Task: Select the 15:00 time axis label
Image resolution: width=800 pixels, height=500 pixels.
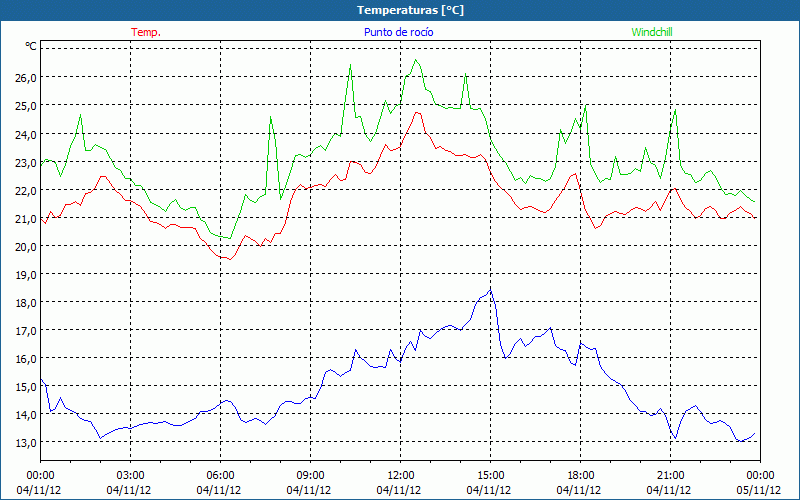Action: pos(490,475)
